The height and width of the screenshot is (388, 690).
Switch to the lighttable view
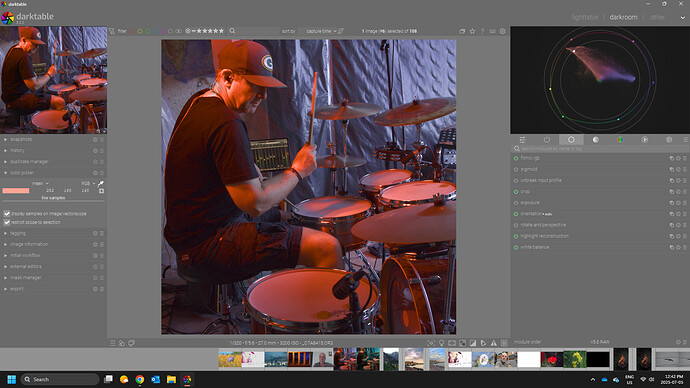tap(585, 17)
